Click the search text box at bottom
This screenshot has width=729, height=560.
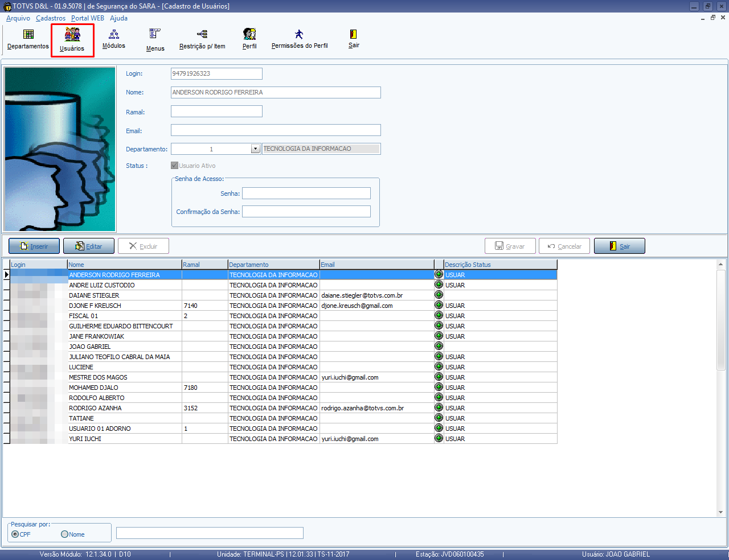210,533
